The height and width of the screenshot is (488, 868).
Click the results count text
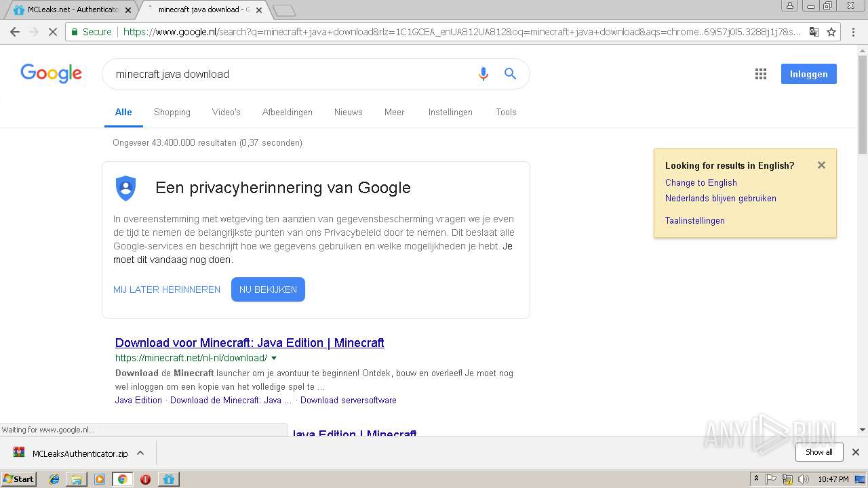[x=208, y=142]
